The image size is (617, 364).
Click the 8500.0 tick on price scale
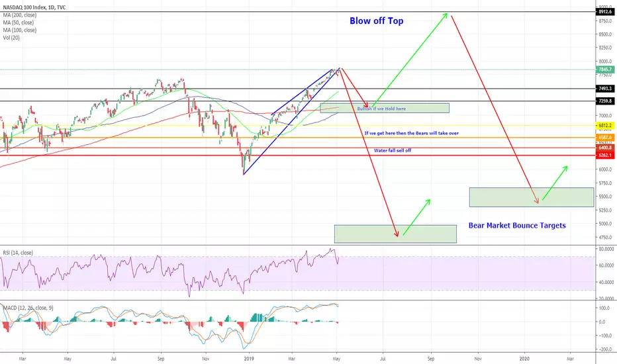click(x=605, y=34)
